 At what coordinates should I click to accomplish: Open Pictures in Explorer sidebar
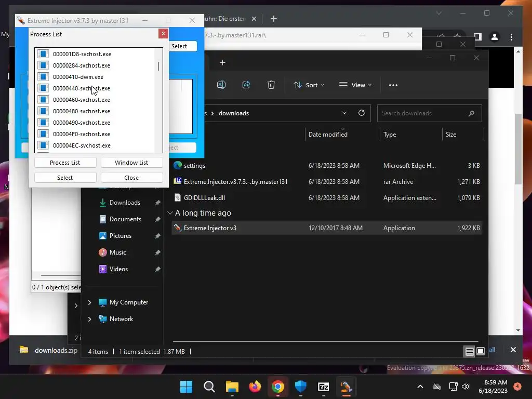click(121, 236)
